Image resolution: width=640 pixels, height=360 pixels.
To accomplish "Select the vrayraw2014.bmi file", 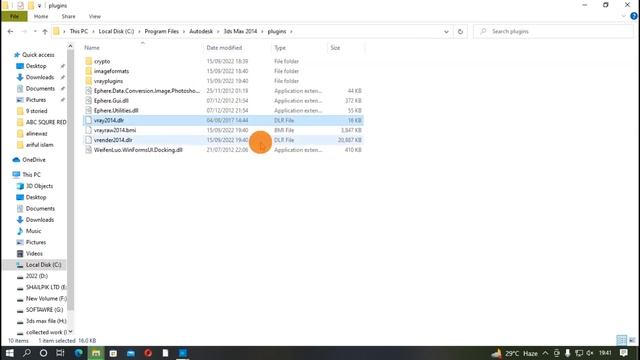I will click(x=115, y=130).
